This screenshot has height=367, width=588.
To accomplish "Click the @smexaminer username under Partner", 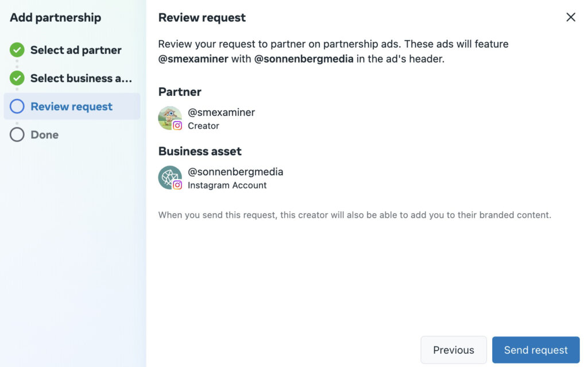I will pos(220,112).
